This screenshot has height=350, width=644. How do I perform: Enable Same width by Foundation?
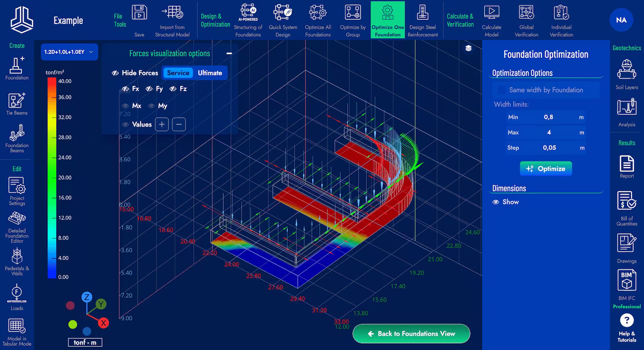(501, 90)
